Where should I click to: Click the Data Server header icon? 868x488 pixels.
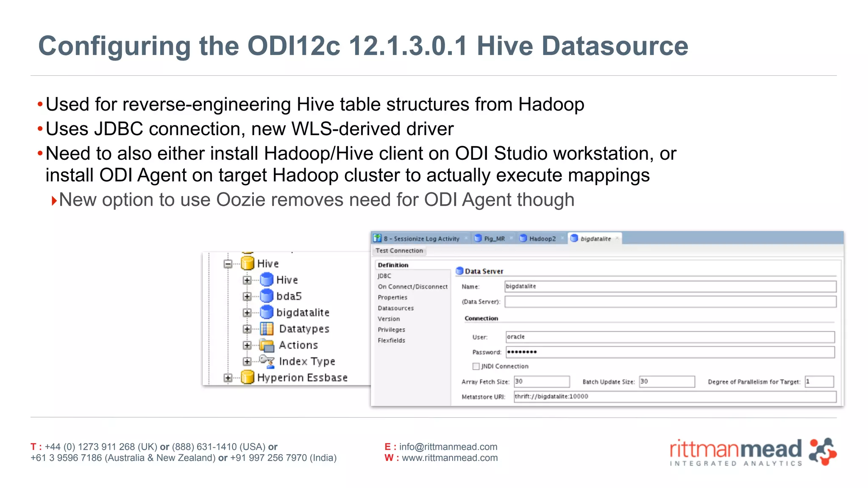[x=459, y=271]
